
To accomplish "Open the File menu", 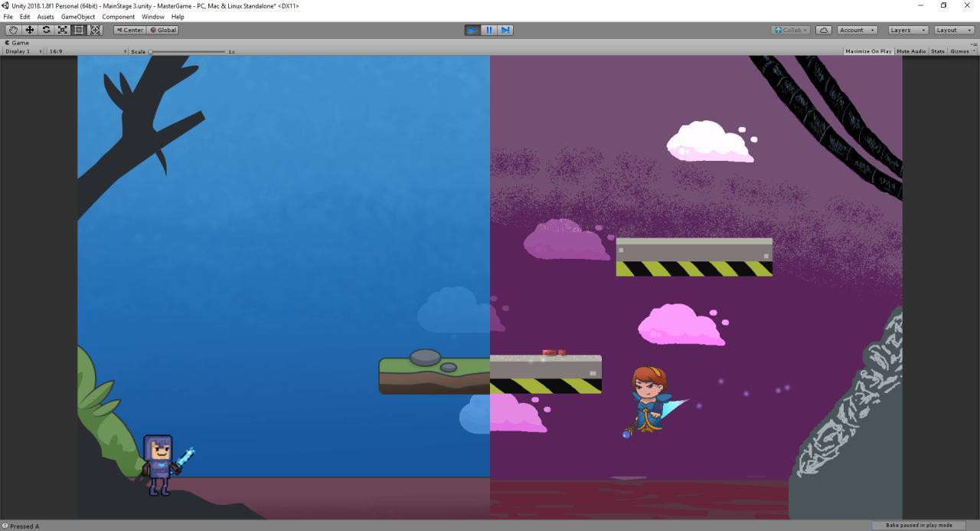I will point(8,17).
